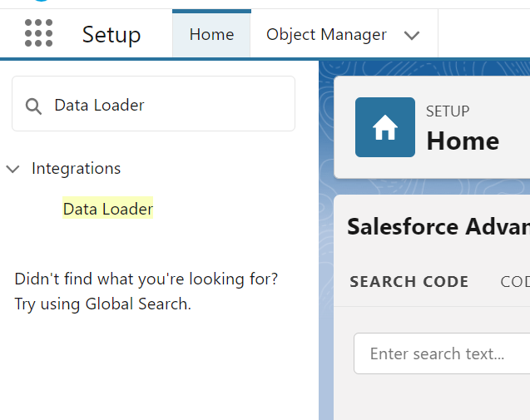
Task: Click the Salesforce Advanced heading
Action: tap(438, 227)
